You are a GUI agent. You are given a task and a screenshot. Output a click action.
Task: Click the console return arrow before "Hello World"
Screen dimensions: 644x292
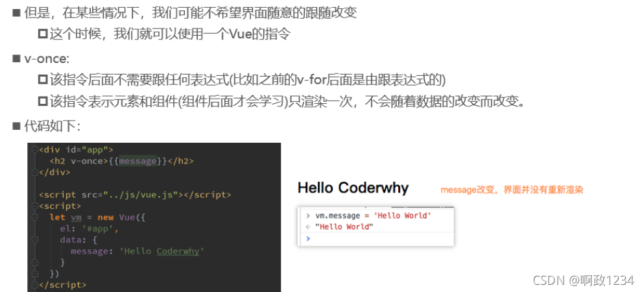click(307, 226)
